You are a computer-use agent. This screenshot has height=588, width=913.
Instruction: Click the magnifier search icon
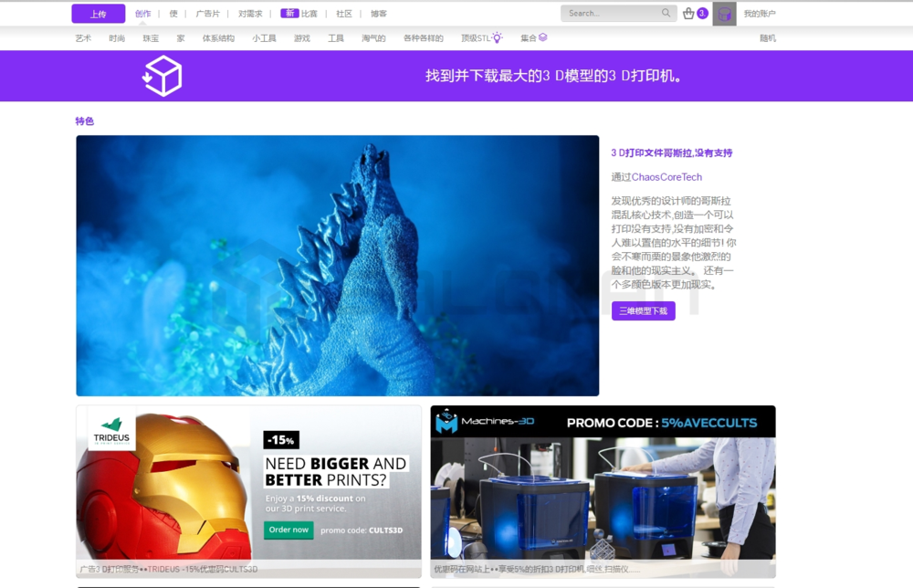click(x=666, y=13)
